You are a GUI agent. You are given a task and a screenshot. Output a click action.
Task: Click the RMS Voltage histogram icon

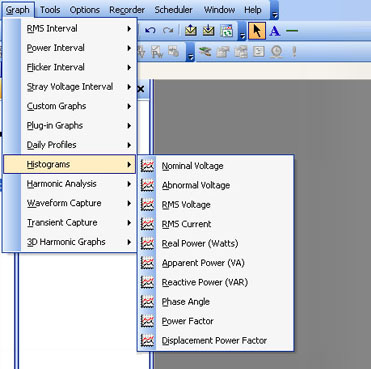pos(147,205)
